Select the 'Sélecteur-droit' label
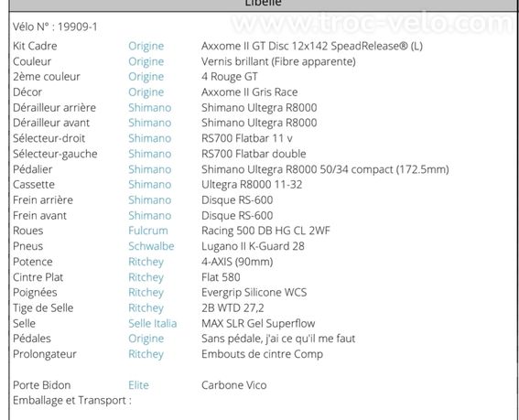Screen dimensions: 519x420 [x=49, y=138]
